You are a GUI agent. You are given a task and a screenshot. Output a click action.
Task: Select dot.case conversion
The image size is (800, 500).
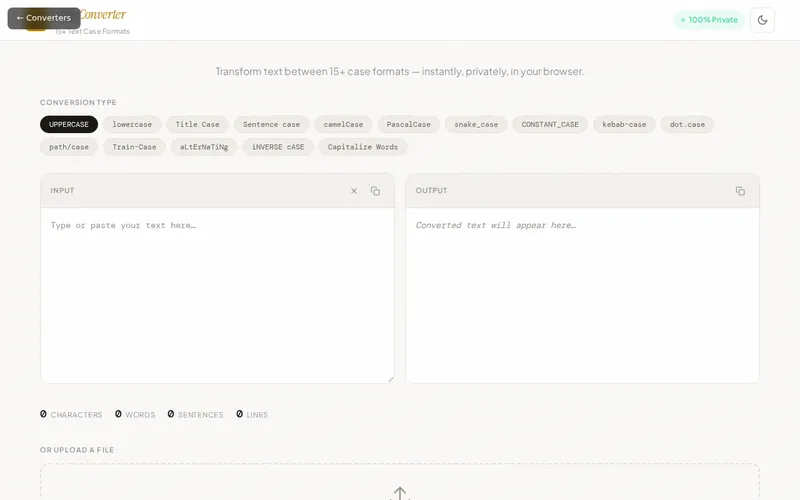687,124
